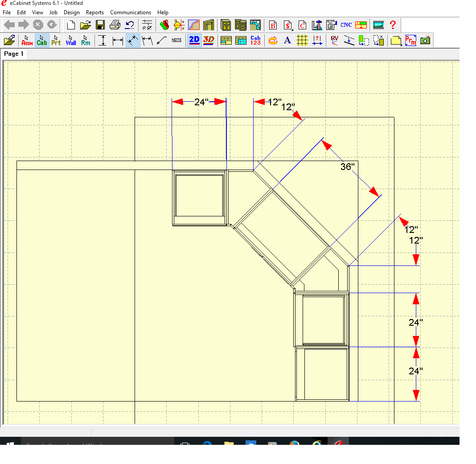Click the Save floppy disk icon

click(x=100, y=25)
